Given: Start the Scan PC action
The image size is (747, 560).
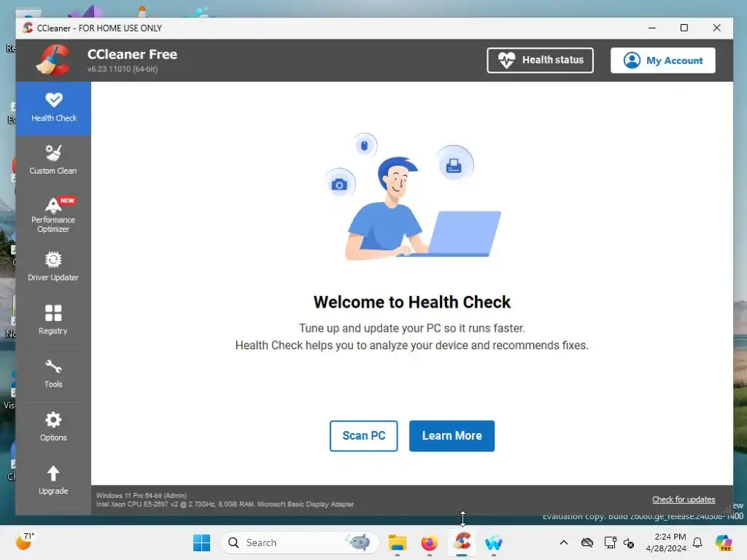Looking at the screenshot, I should pyautogui.click(x=363, y=436).
